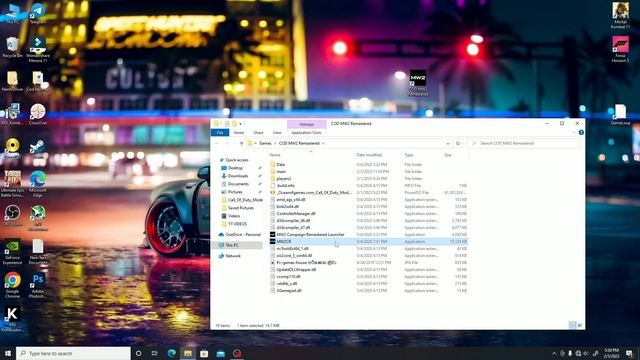Open Quick Access Toolbar customize dropdown
This screenshot has width=640, height=360.
pos(240,124)
